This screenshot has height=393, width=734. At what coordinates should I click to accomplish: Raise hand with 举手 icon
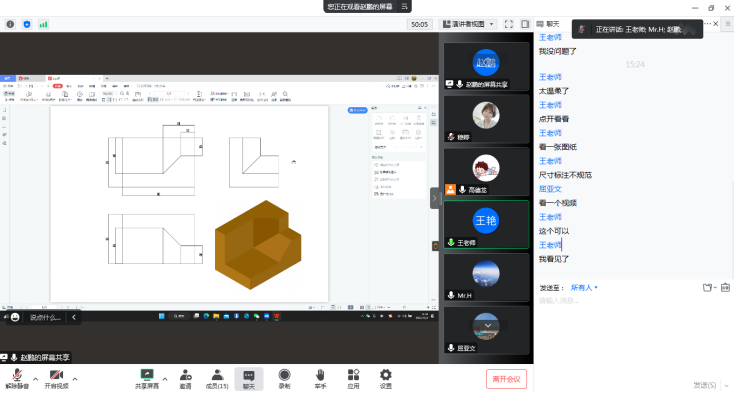tap(320, 378)
